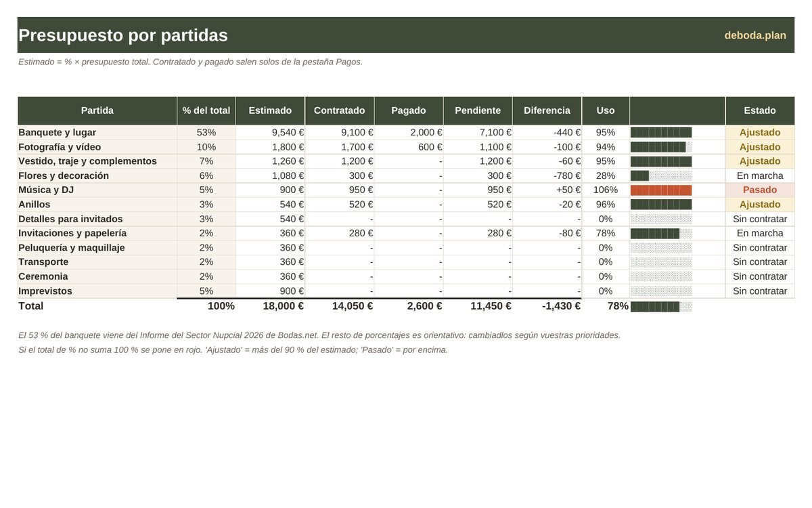Select the 'Música y DJ' cell
This screenshot has width=812, height=508.
tap(97, 190)
